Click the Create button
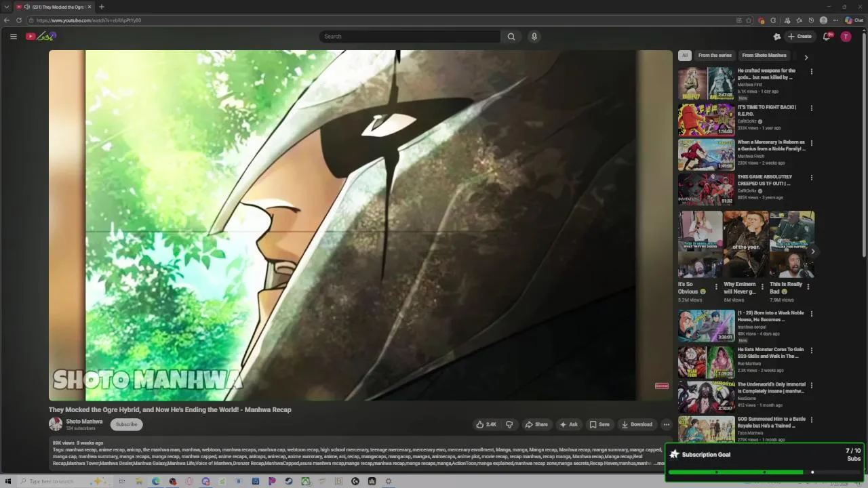The image size is (868, 488). pos(800,37)
